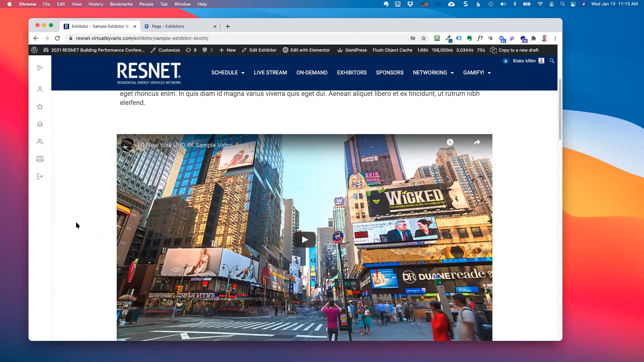Click the sidebar profile person icon
This screenshot has height=362, width=644.
coord(40,89)
